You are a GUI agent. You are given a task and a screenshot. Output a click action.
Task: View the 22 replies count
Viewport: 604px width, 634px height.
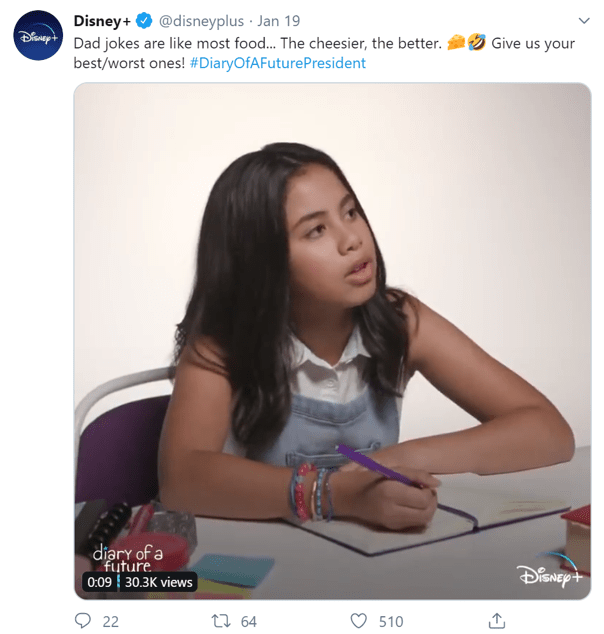tap(111, 621)
